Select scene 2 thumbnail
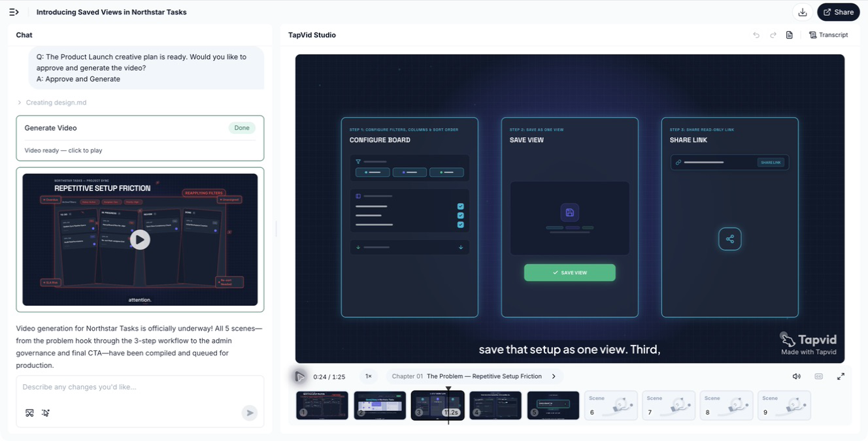 point(380,405)
